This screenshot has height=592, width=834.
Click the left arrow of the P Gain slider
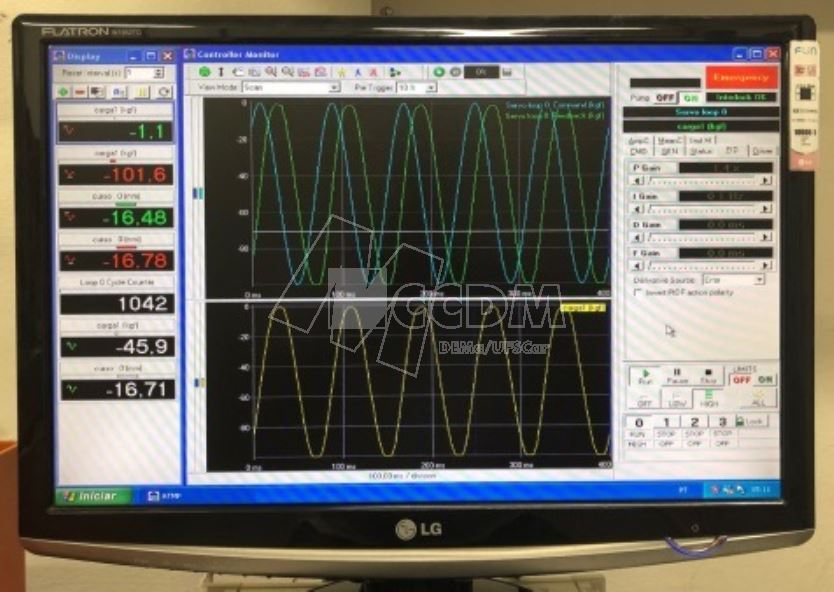pos(637,181)
